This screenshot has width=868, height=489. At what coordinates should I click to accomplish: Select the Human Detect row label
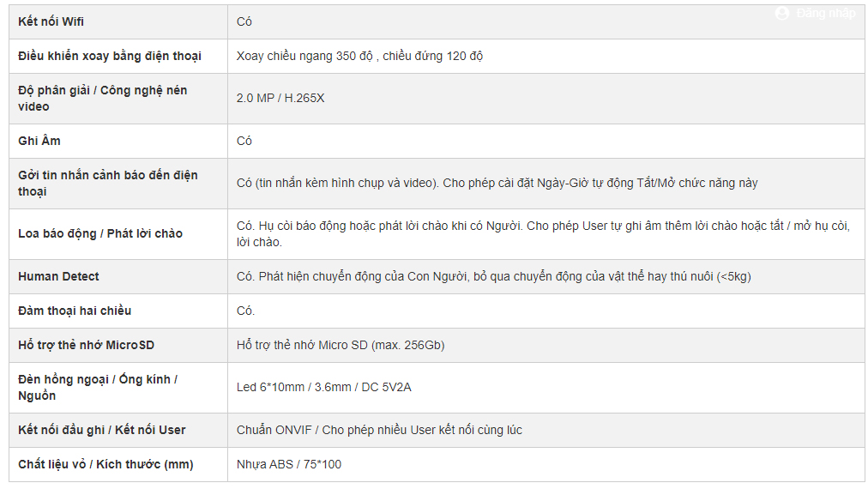58,276
